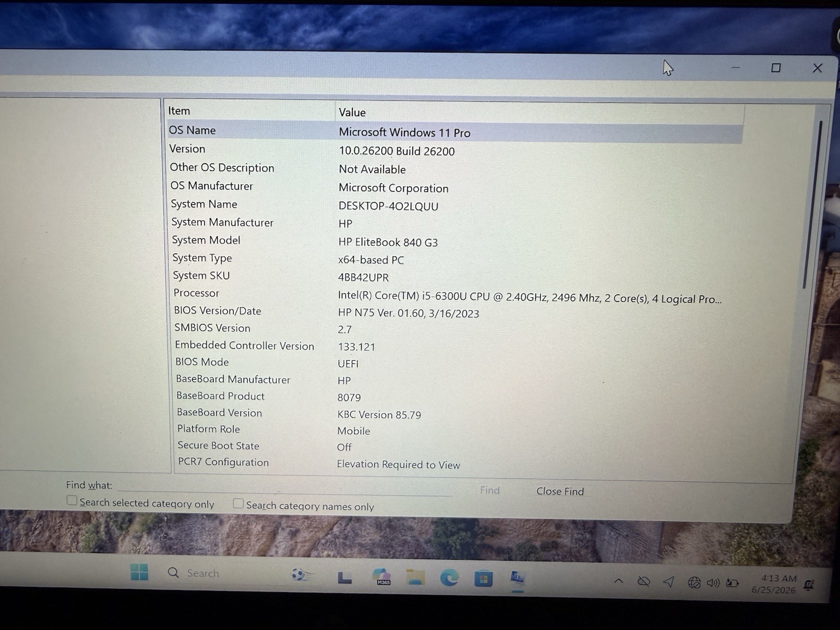Select the BIOS Mode row
Image resolution: width=840 pixels, height=630 pixels.
(x=455, y=363)
